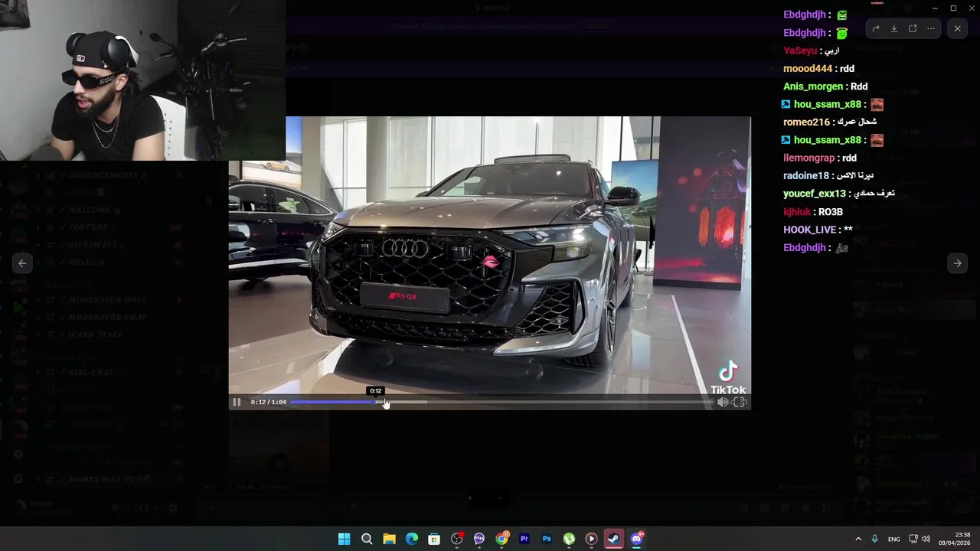Open the video in browser icon
Image resolution: width=980 pixels, height=551 pixels.
(913, 29)
